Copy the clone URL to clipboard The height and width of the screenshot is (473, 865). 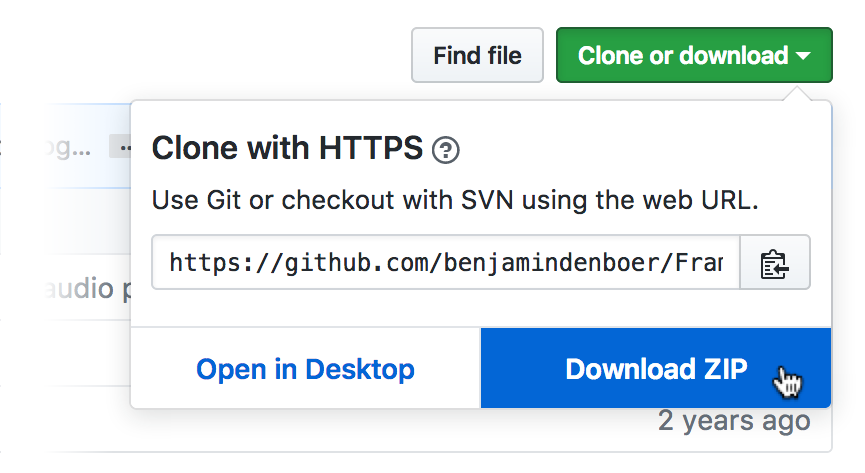pyautogui.click(x=775, y=263)
